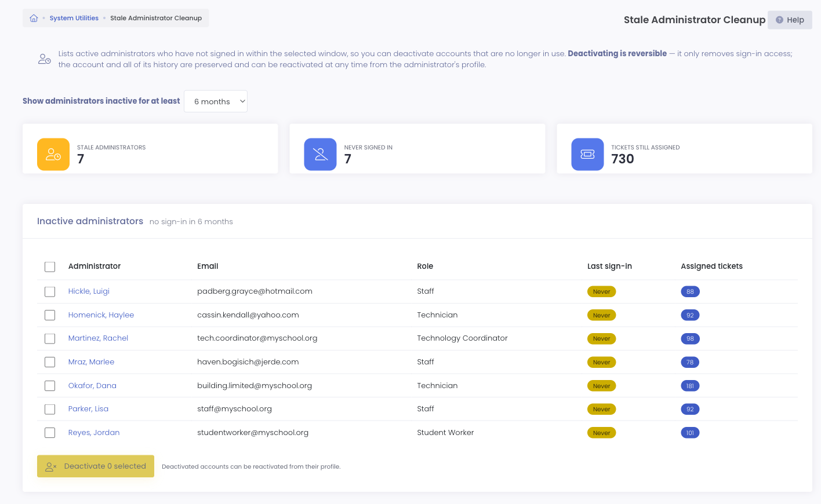Click ticket count badge 181
Screen dimensions: 821x504
pyautogui.click(x=690, y=386)
